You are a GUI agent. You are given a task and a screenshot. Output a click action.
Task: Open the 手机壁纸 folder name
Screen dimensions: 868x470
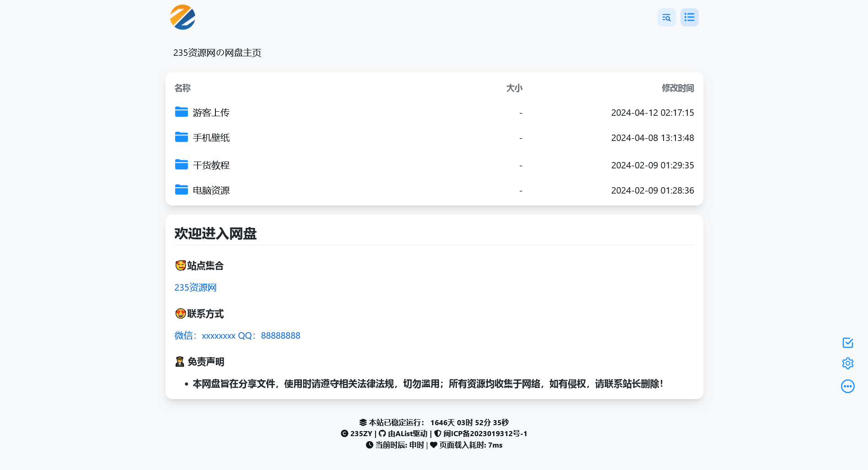click(x=211, y=138)
